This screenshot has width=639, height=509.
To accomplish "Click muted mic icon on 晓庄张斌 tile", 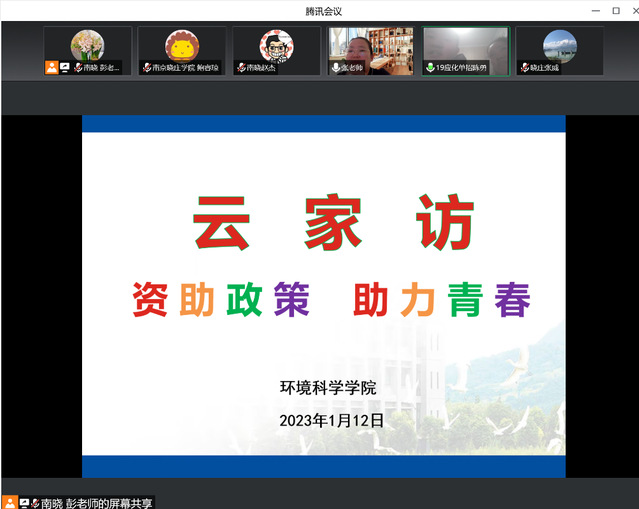I will [x=524, y=68].
